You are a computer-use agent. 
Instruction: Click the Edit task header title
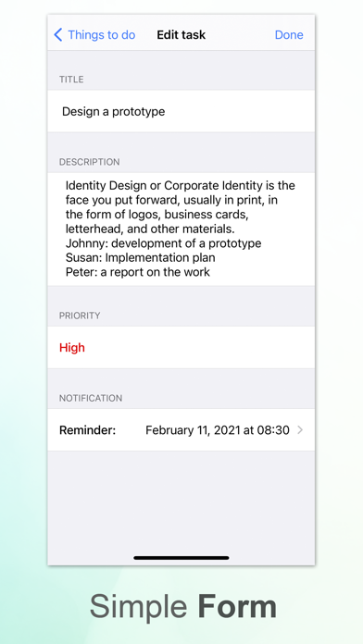[x=181, y=35]
